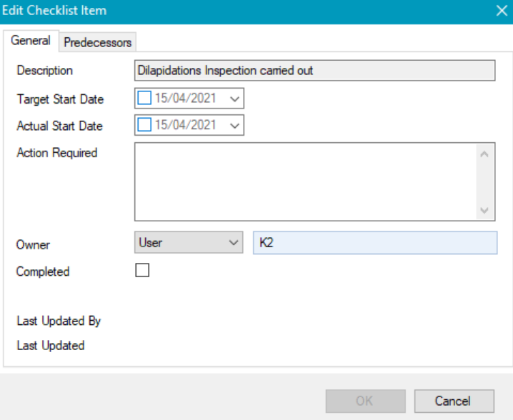
Task: Click the Completed label text
Action: pyautogui.click(x=43, y=271)
